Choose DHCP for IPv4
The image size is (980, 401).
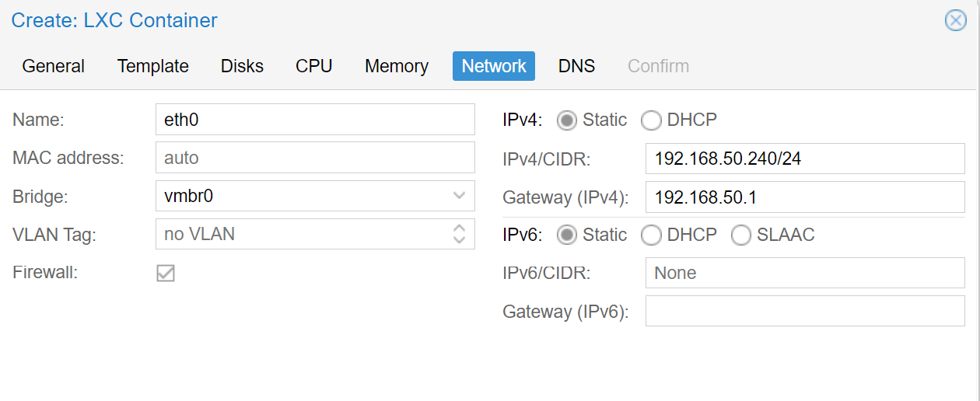coord(652,120)
